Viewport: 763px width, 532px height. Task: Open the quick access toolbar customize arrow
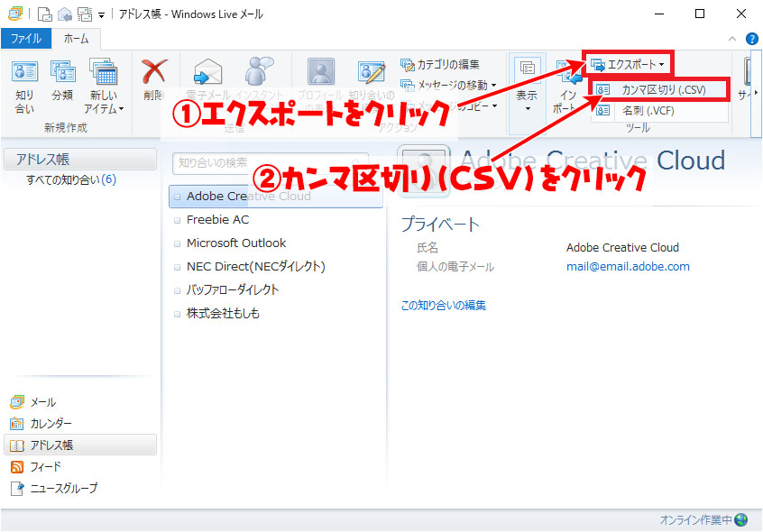(x=101, y=15)
